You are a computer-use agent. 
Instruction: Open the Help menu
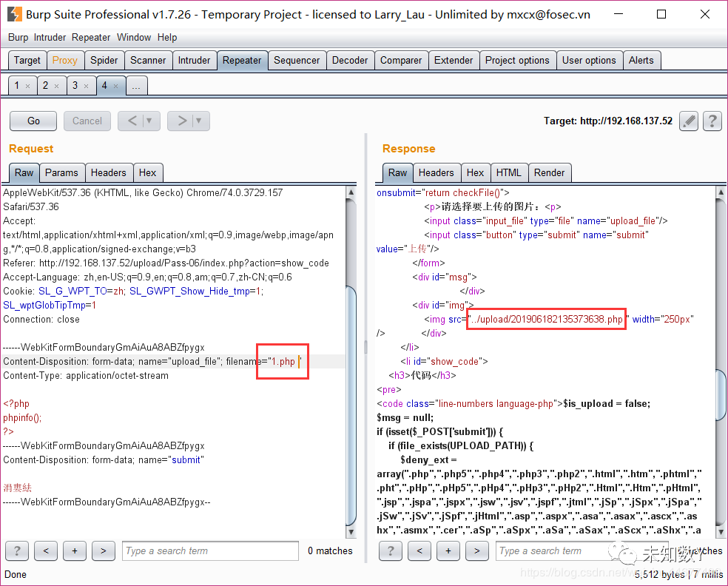coord(167,38)
